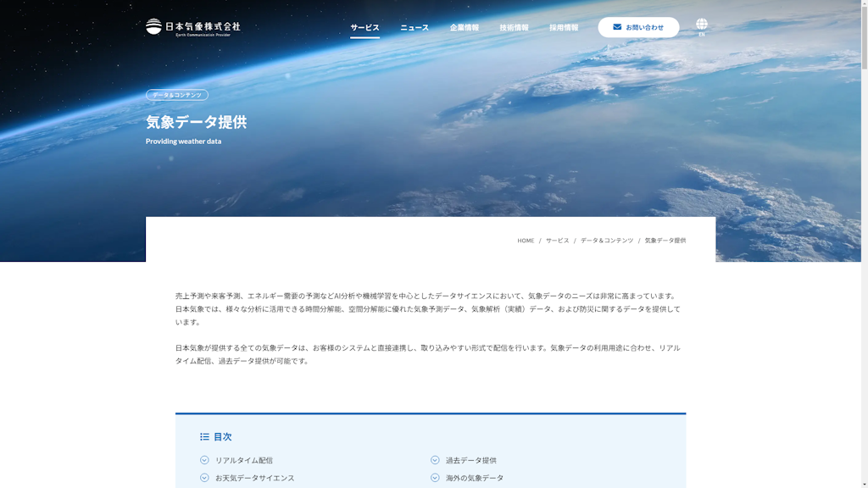Click the globe language switcher icon

click(701, 25)
